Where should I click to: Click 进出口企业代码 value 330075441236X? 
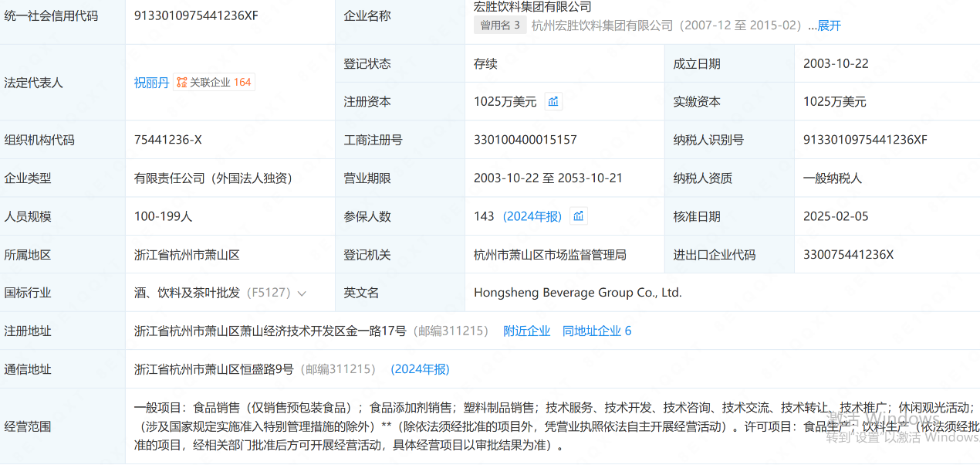848,254
